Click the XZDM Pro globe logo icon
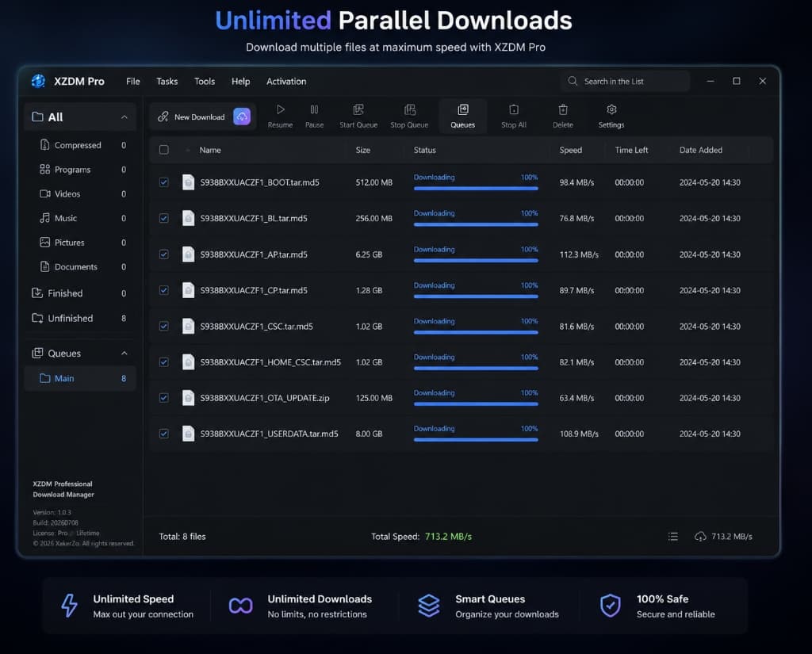Viewport: 812px width, 654px height. pos(38,82)
